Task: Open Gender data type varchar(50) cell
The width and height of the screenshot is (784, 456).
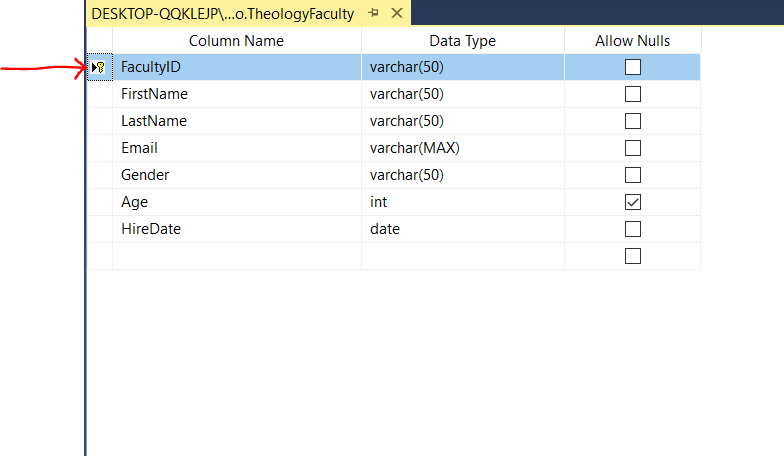Action: point(462,175)
